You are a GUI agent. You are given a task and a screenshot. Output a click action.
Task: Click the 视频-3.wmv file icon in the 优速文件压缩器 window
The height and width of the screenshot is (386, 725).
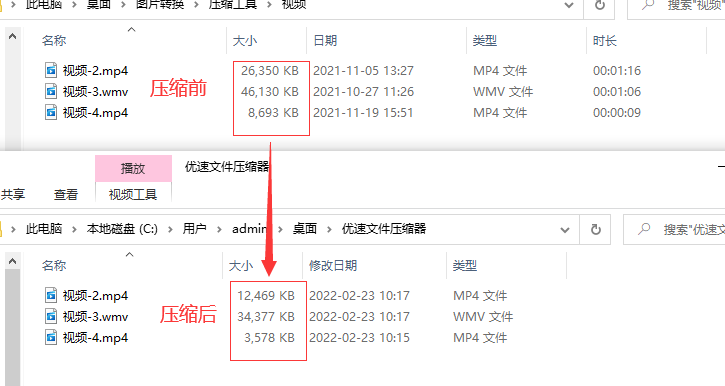click(x=51, y=317)
